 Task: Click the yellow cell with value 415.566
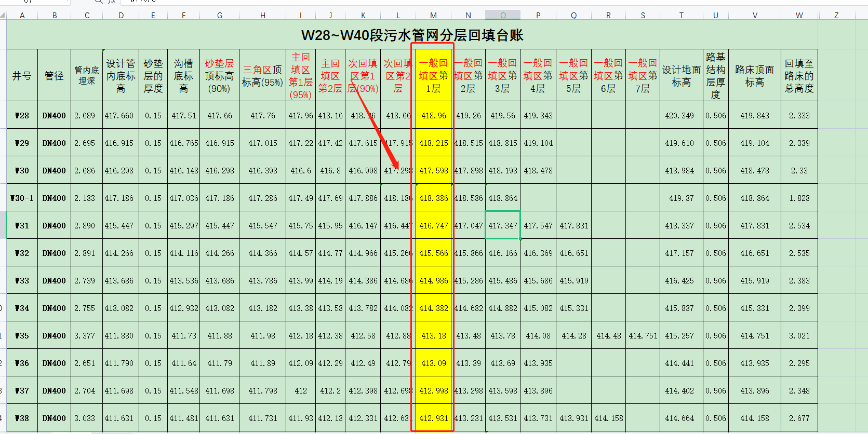point(433,253)
